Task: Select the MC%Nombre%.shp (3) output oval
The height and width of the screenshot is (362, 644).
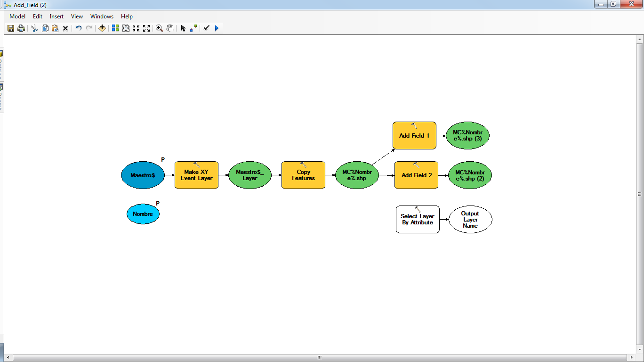Action: coord(468,136)
